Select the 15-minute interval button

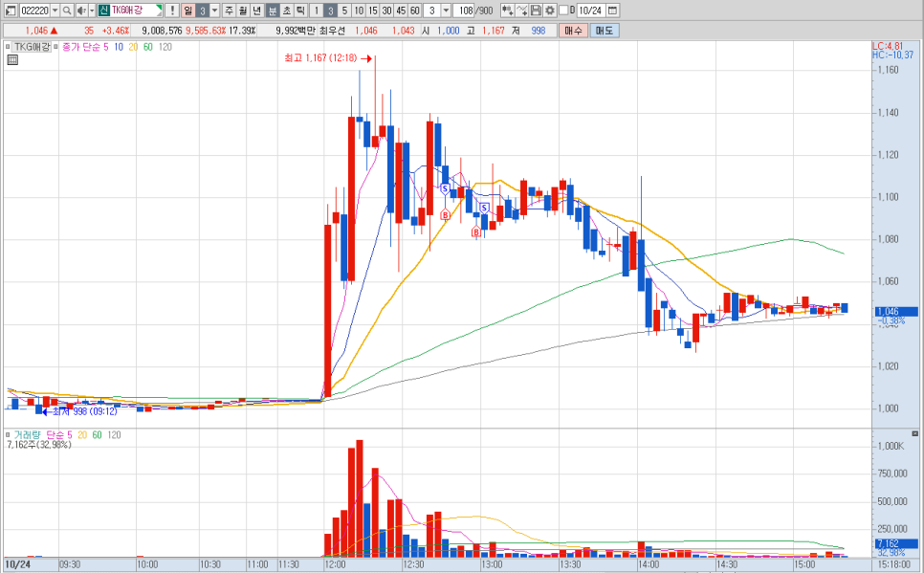[x=373, y=11]
